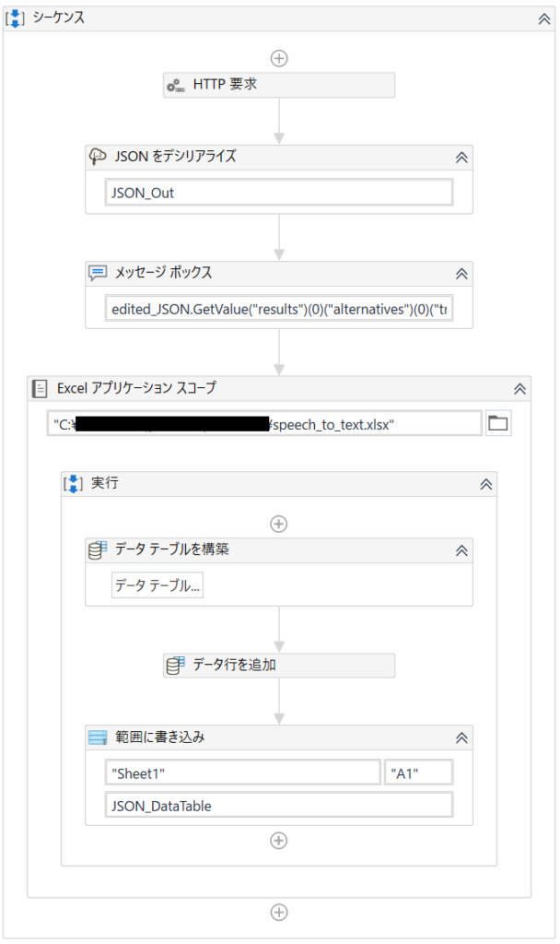The height and width of the screenshot is (944, 560).
Task: Select the 実行 title text
Action: (105, 483)
